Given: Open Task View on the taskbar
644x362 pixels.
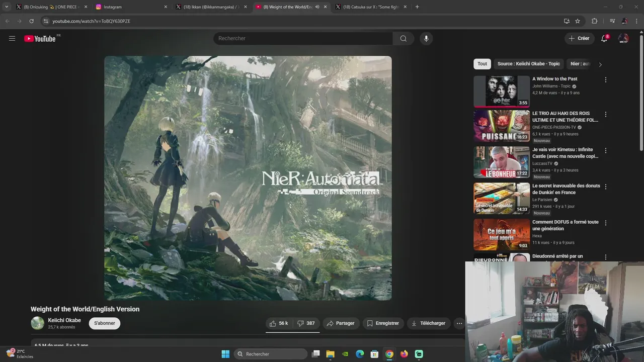Looking at the screenshot, I should tap(316, 354).
